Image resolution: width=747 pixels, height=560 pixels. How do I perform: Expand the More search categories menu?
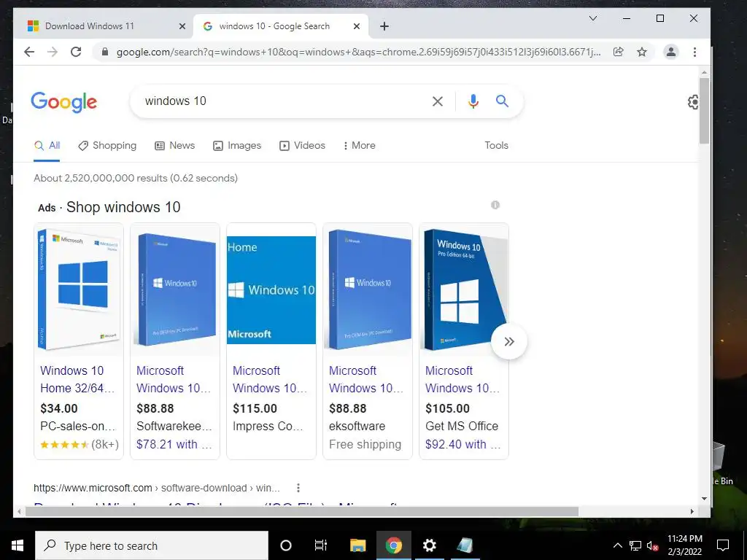tap(359, 146)
